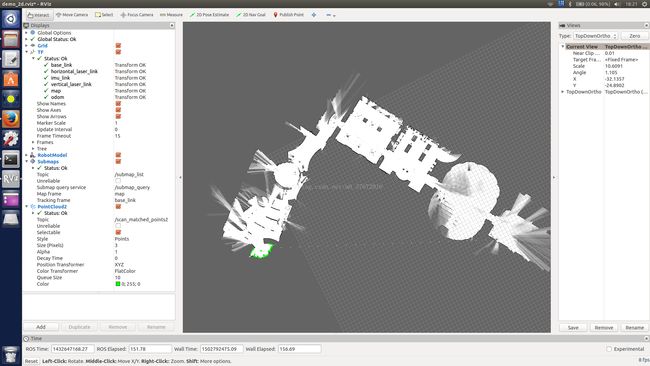Toggle the Grid display checkbox
The width and height of the screenshot is (650, 366).
click(x=118, y=46)
